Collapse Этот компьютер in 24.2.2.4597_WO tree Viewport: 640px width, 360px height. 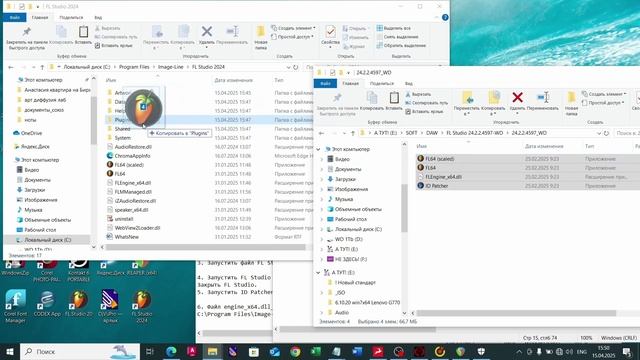318,149
